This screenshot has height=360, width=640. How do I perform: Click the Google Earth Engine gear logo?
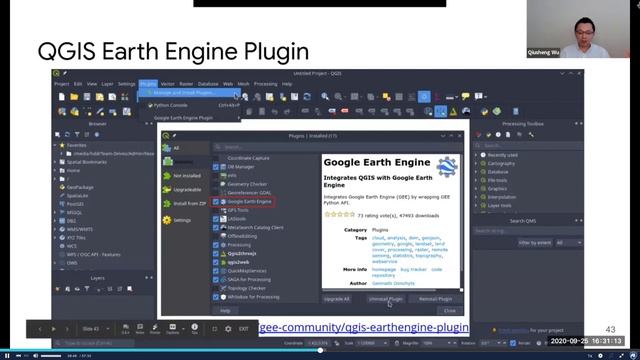tap(447, 167)
